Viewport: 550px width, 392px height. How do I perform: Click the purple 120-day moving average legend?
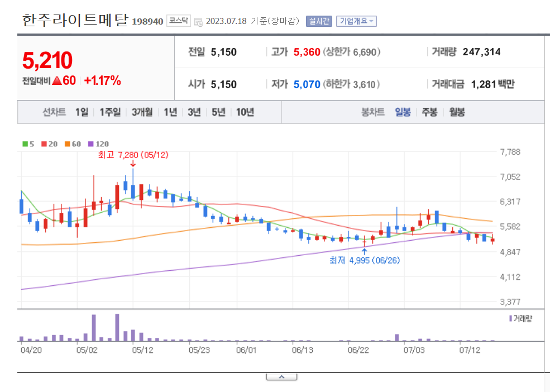(x=99, y=144)
